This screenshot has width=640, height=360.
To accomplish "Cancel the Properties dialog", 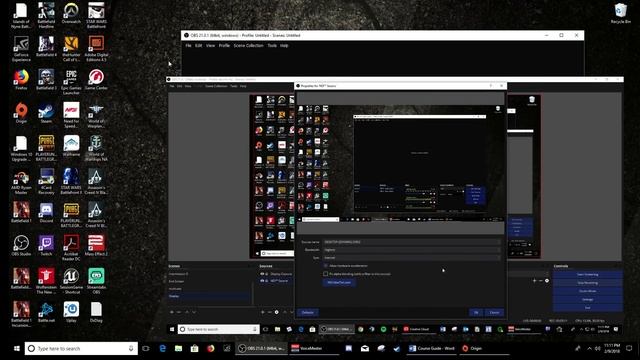I will click(494, 313).
